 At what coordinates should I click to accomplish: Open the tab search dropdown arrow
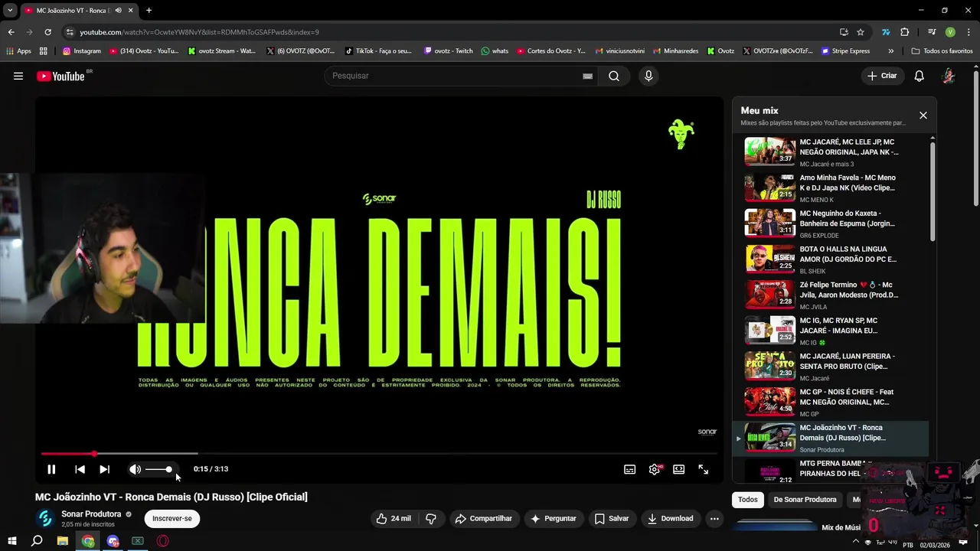10,11
